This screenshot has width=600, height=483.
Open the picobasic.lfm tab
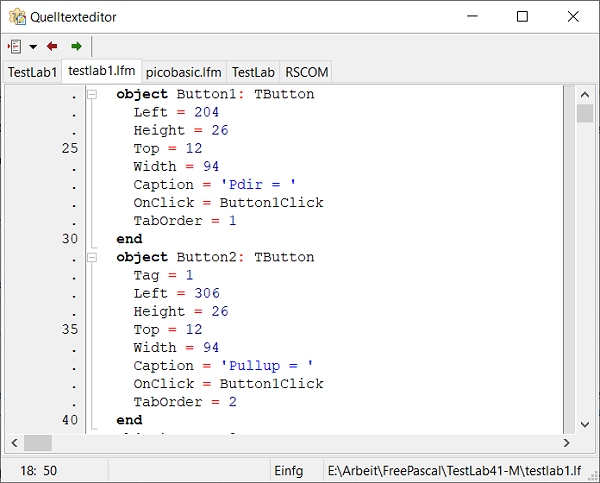pyautogui.click(x=183, y=72)
